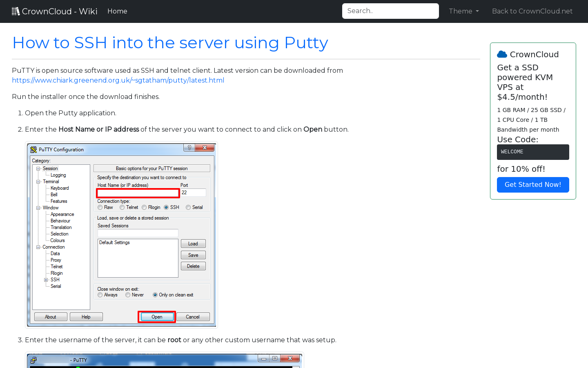
Task: Collapse the Connection tree node expander
Action: 38,247
